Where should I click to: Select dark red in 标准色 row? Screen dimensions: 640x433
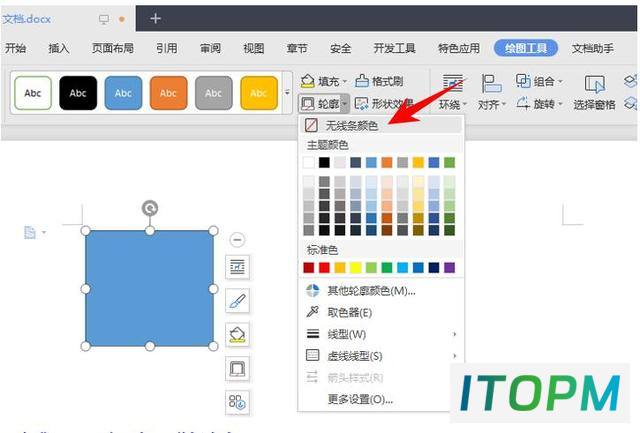point(309,268)
